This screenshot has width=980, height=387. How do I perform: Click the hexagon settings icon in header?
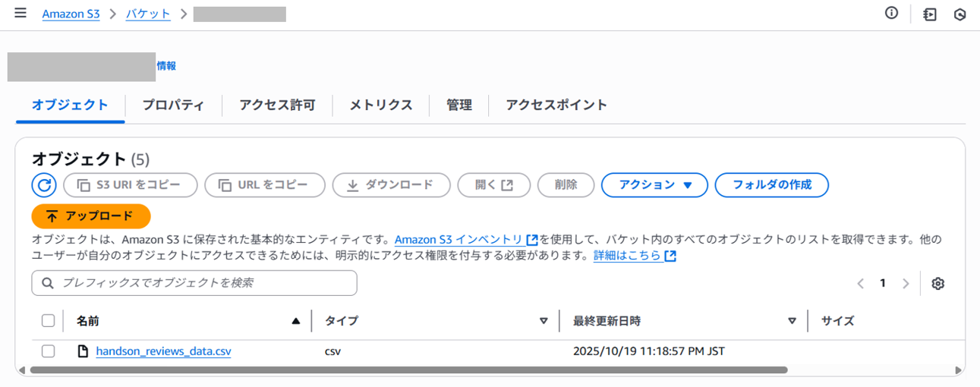pyautogui.click(x=960, y=14)
